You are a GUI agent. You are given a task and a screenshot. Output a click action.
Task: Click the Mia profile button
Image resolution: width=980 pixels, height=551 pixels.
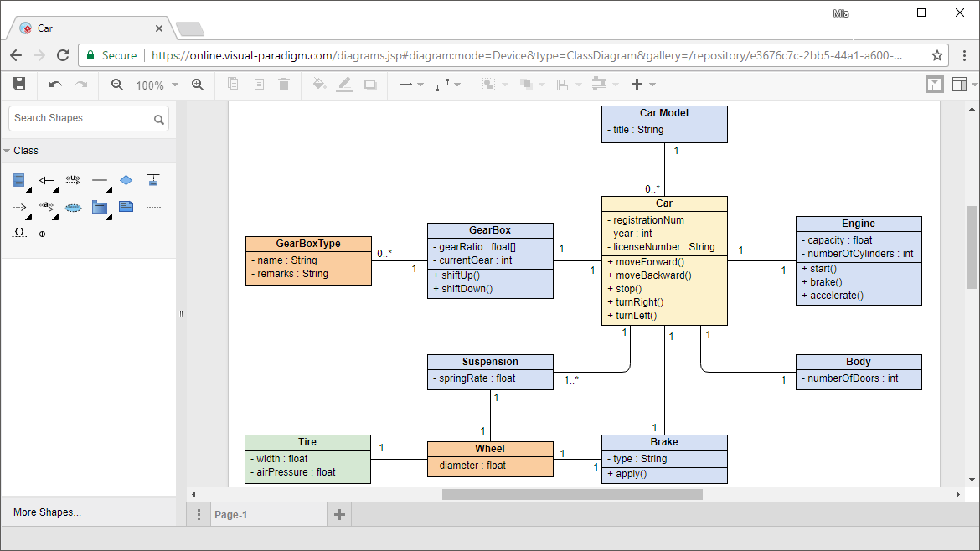(x=841, y=13)
